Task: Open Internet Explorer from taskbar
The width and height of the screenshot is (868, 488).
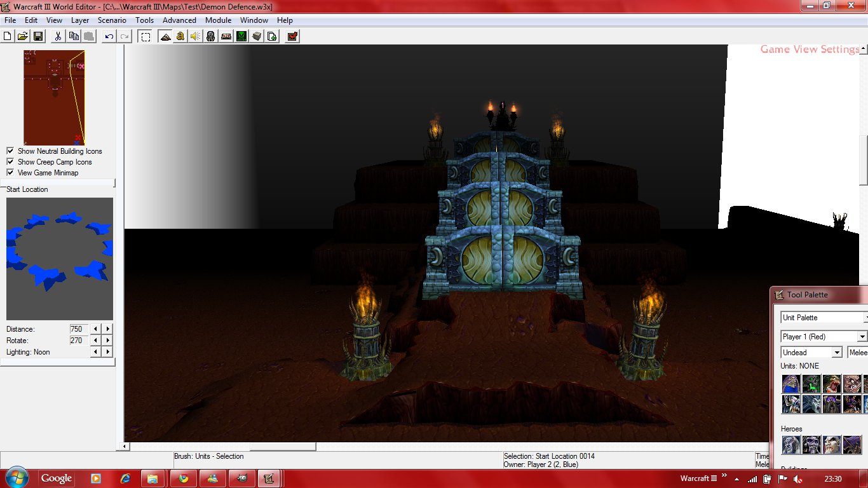Action: 125,478
